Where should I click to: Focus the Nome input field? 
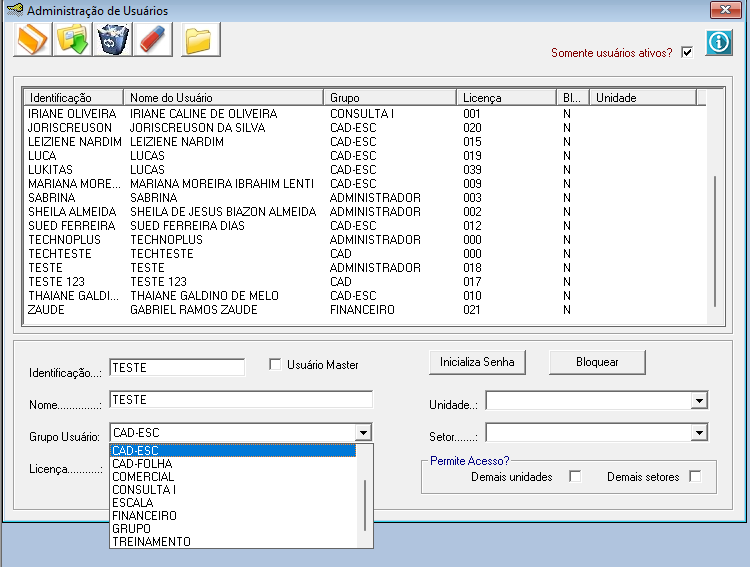click(241, 400)
